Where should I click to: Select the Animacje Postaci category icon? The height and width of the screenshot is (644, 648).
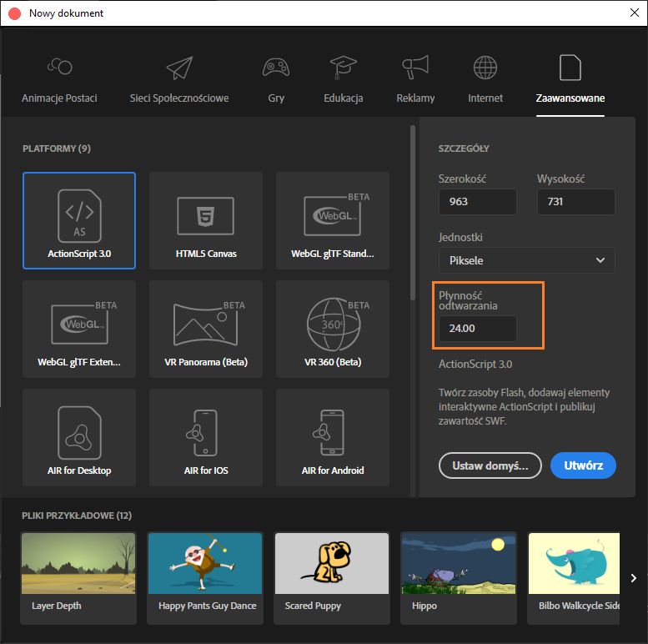tap(59, 66)
